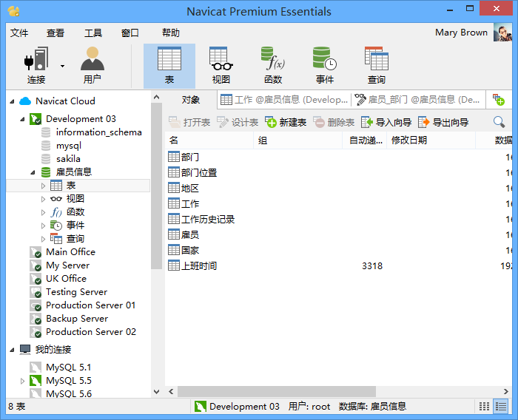Viewport: 518px width, 420px height.
Task: Select the 上班时间 table icon
Action: pyautogui.click(x=174, y=265)
